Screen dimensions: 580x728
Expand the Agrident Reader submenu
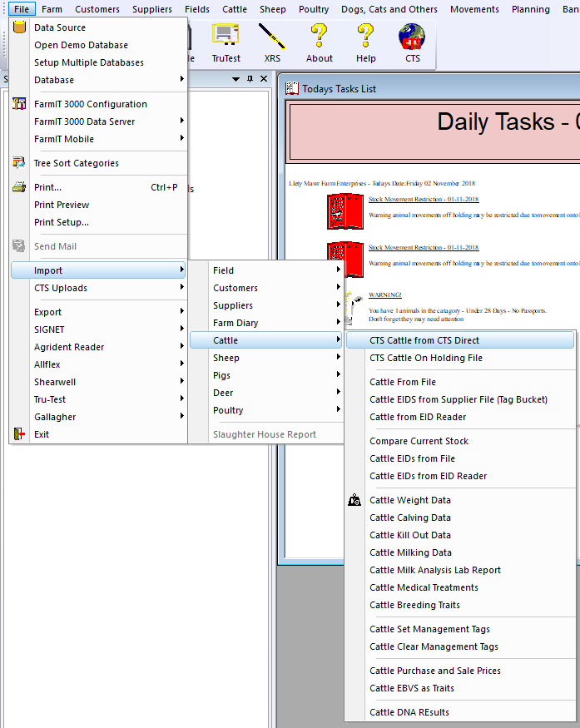[98, 347]
